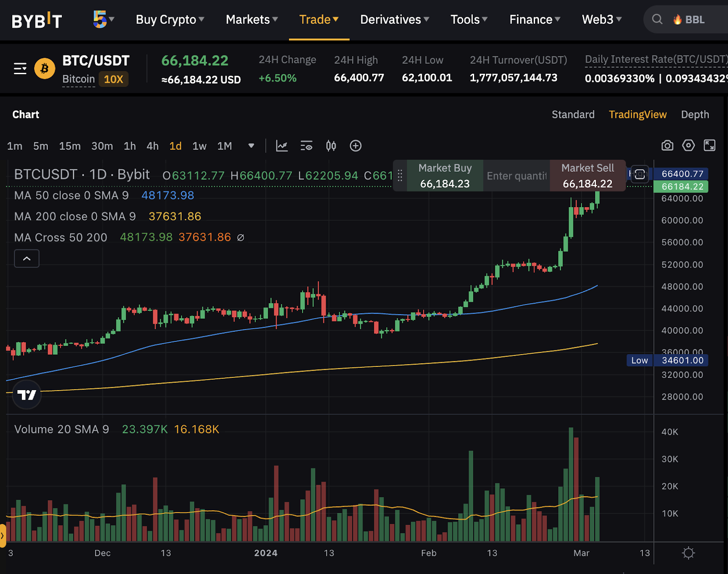The image size is (728, 574).
Task: Click the search magnifier icon
Action: click(657, 19)
